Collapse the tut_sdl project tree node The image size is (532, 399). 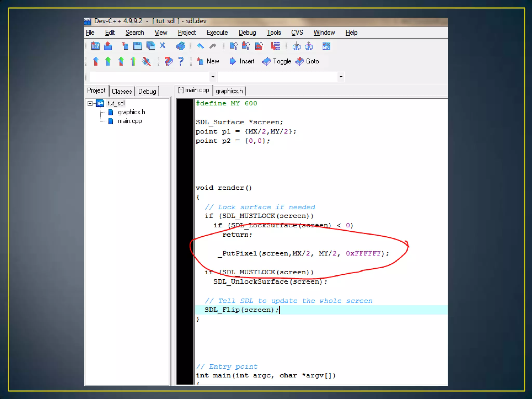(90, 103)
